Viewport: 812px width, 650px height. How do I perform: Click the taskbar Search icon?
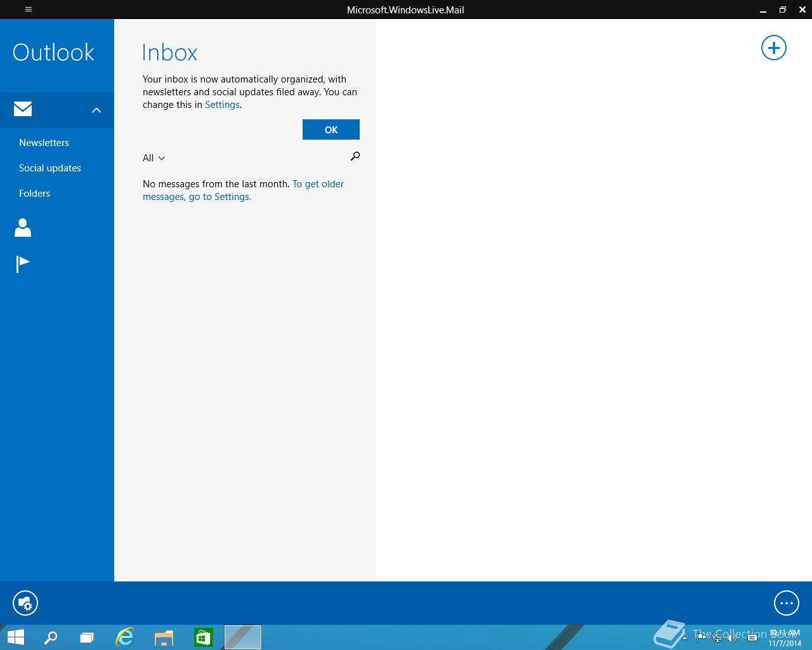click(x=50, y=637)
